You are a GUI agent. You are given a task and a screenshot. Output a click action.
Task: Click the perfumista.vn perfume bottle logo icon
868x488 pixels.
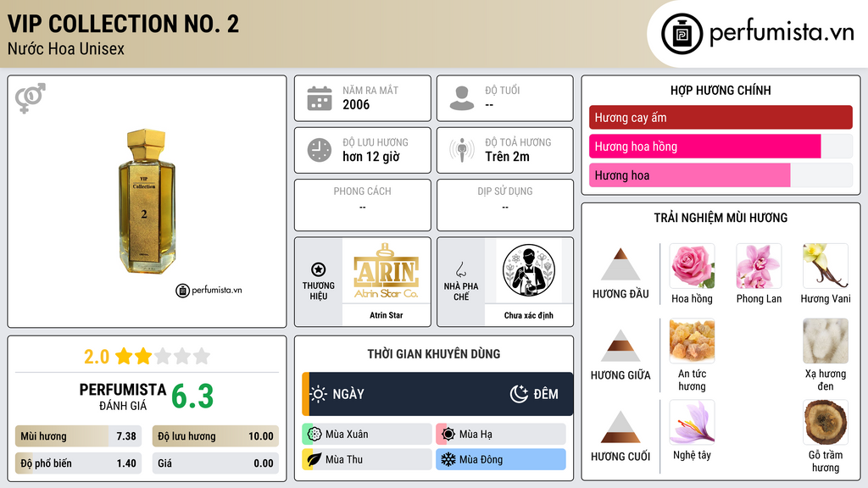tap(682, 34)
